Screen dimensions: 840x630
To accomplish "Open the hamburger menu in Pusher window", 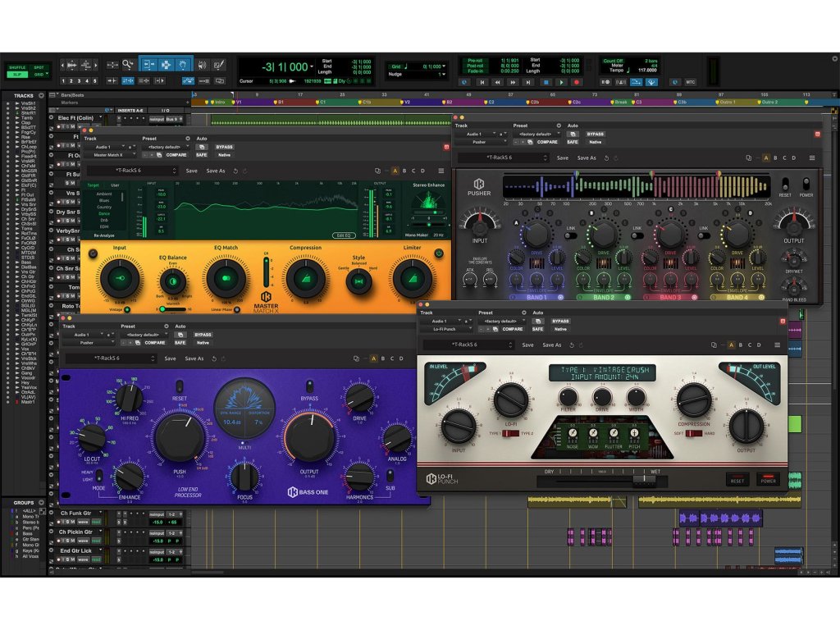I will 812,158.
